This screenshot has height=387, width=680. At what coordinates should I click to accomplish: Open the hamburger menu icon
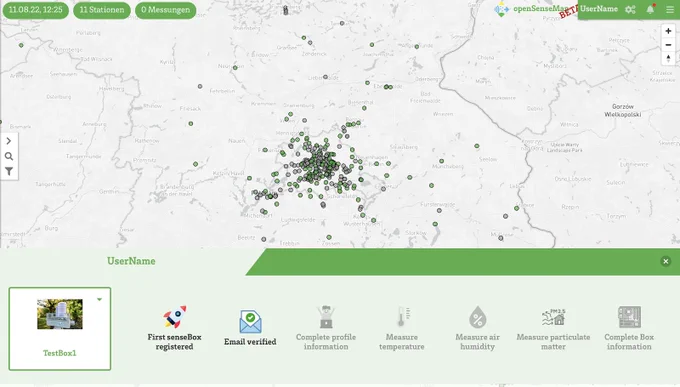pos(670,10)
